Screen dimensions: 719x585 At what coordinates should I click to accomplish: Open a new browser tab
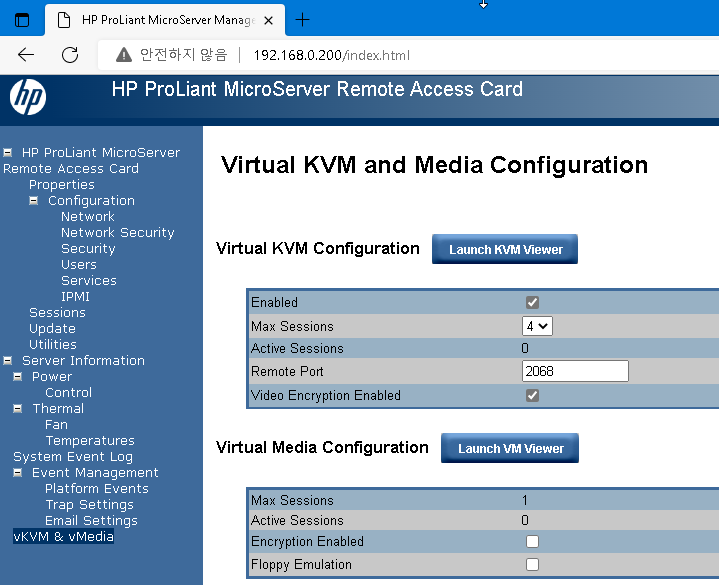click(x=302, y=20)
